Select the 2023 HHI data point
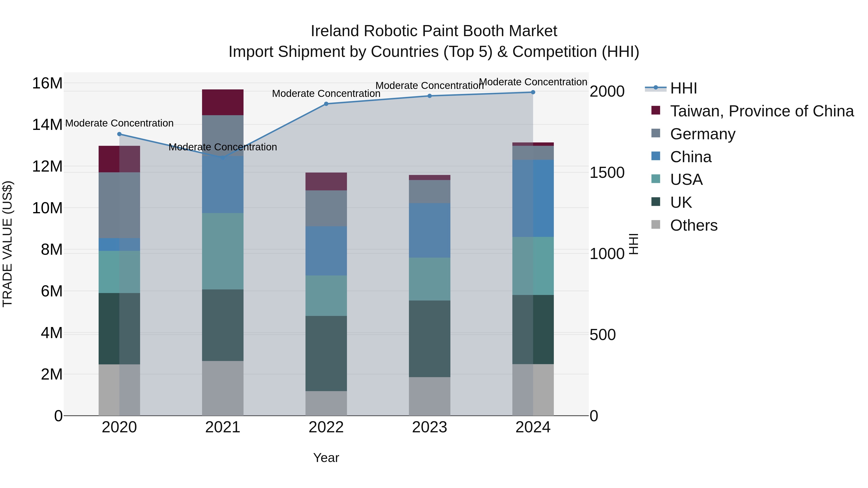The width and height of the screenshot is (868, 488). 430,96
